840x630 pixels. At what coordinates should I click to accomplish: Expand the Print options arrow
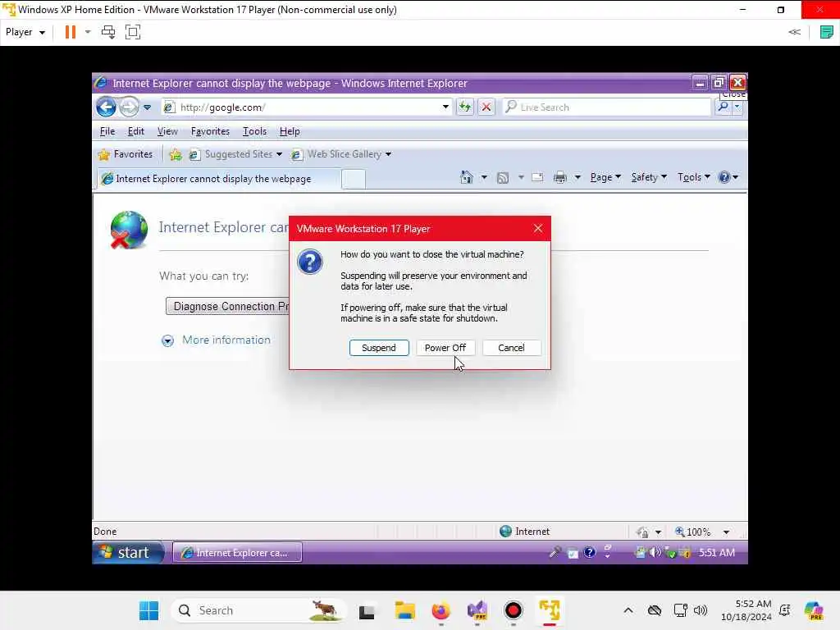point(577,177)
